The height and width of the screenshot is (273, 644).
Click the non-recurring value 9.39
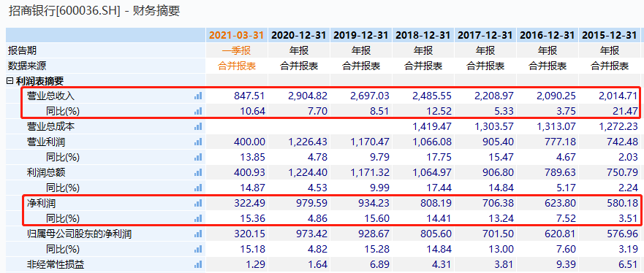point(567,265)
